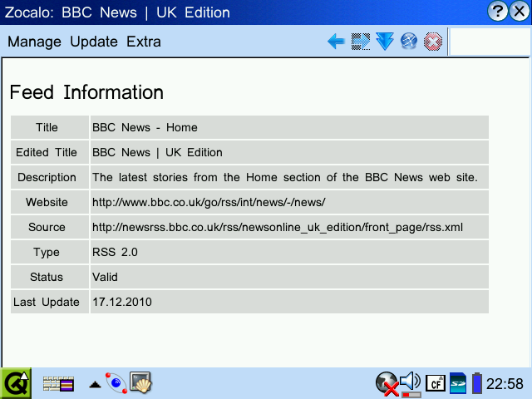Viewport: 532px width, 399px height.
Task: Click the SD card icon
Action: pos(457,383)
